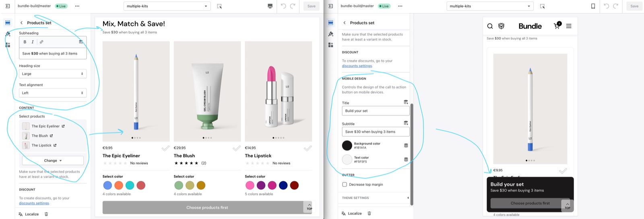Insert link in Subheading editor
Viewport: 644px width, 219px height.
[41, 42]
